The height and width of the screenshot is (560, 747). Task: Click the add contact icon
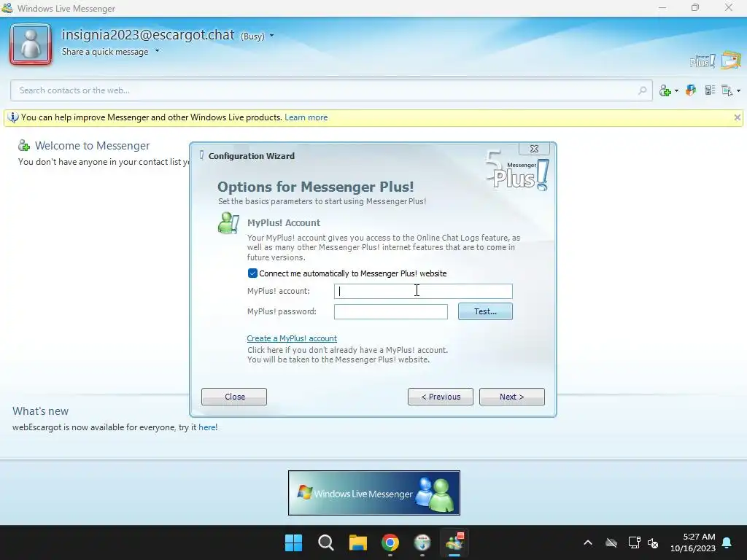click(x=665, y=90)
